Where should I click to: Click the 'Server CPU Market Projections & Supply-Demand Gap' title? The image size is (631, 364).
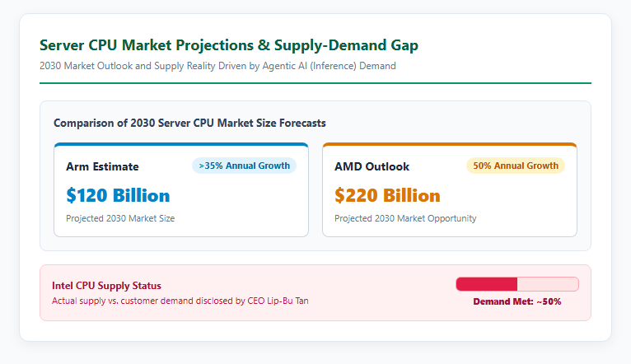(x=228, y=45)
